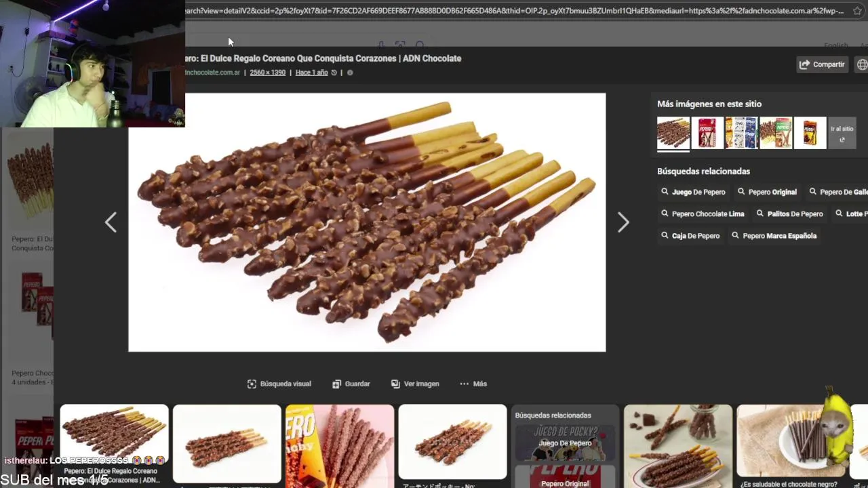The width and height of the screenshot is (868, 488).
Task: Click the main Pepero sticks image
Action: [x=367, y=222]
